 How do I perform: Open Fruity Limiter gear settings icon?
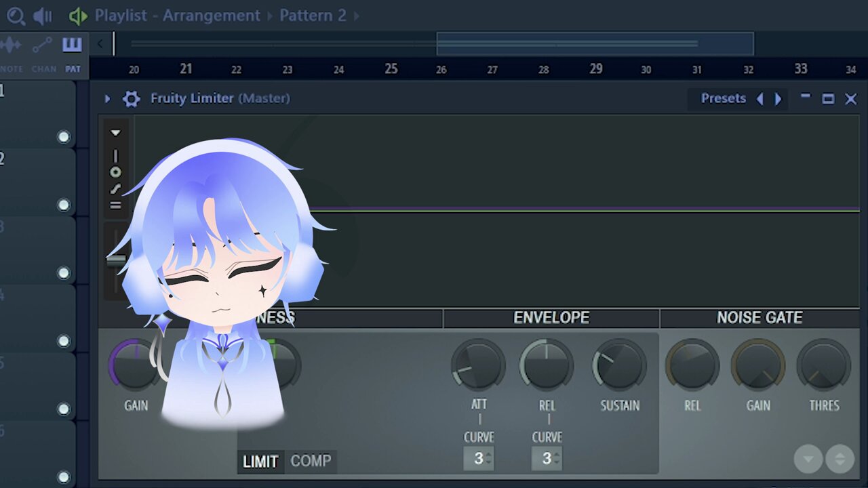[131, 99]
